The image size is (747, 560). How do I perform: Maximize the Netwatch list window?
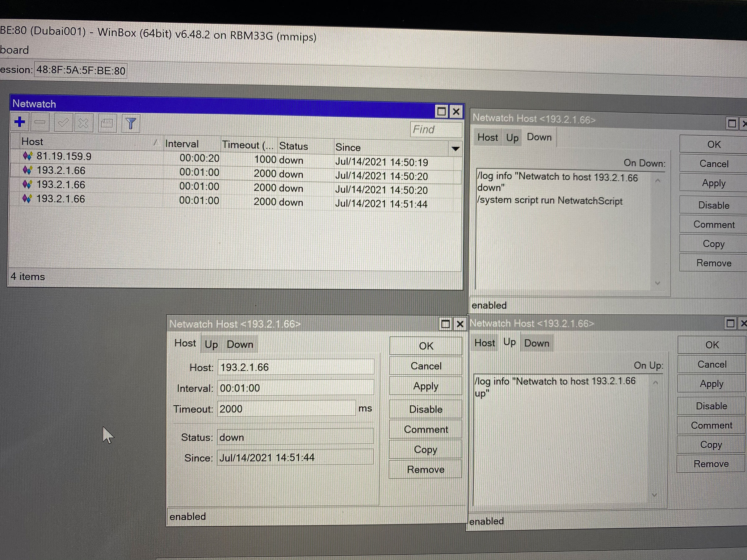[441, 112]
